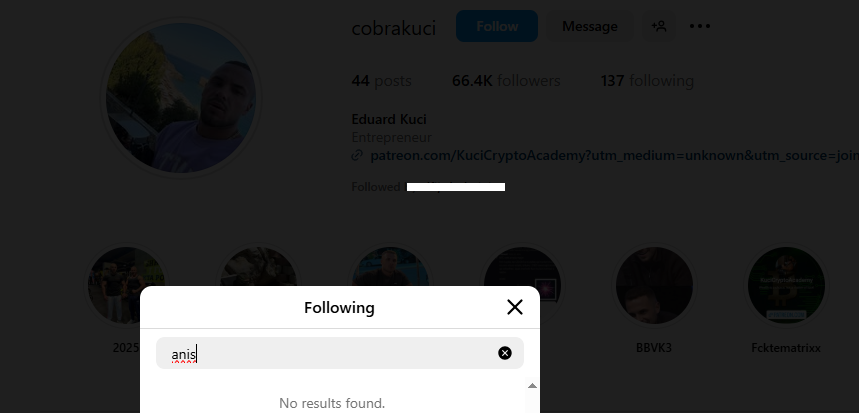
Task: Click the 'Followed by' text
Action: coord(377,187)
